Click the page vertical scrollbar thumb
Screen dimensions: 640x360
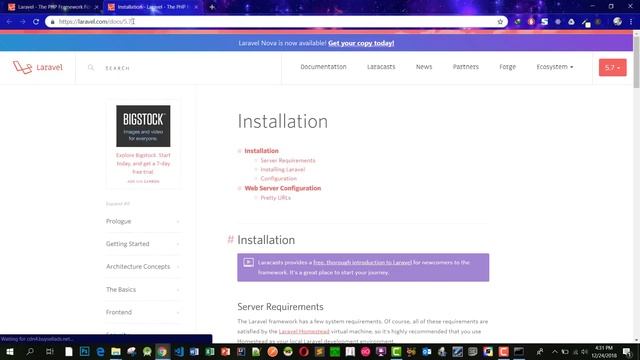click(636, 61)
